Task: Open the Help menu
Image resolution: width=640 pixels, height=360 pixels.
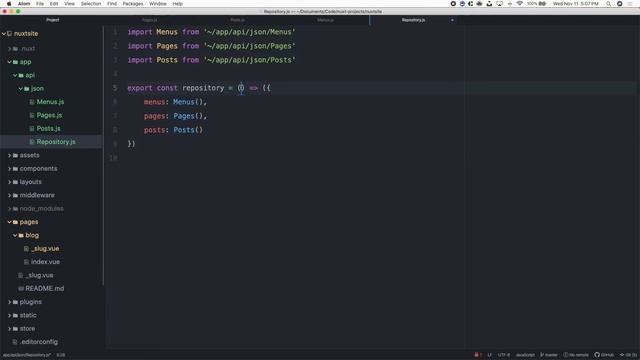Action: pyautogui.click(x=178, y=4)
